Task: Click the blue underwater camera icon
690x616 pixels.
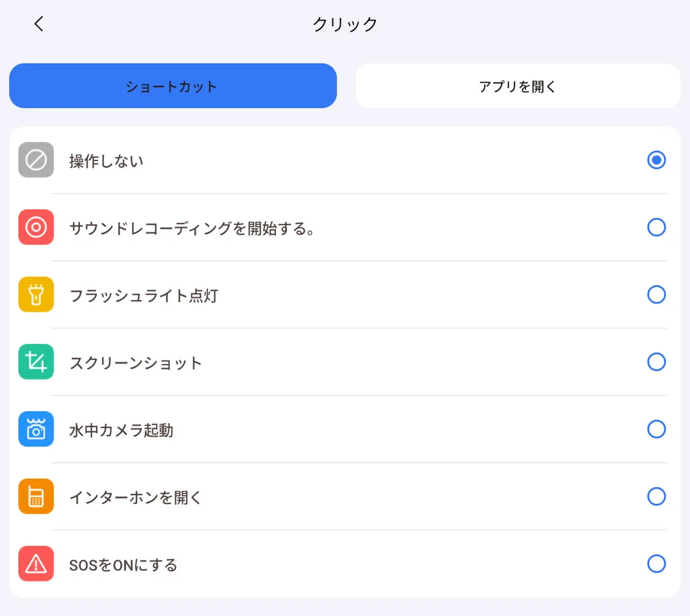Action: tap(36, 429)
